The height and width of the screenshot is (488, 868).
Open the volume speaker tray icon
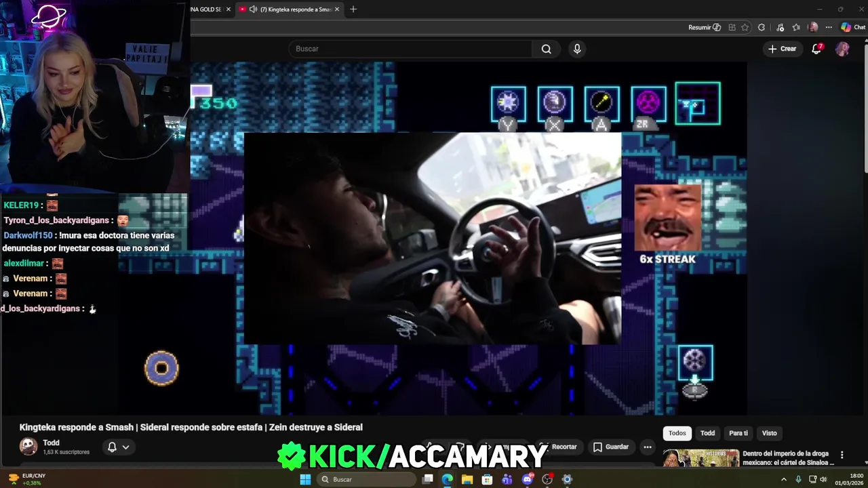[823, 479]
